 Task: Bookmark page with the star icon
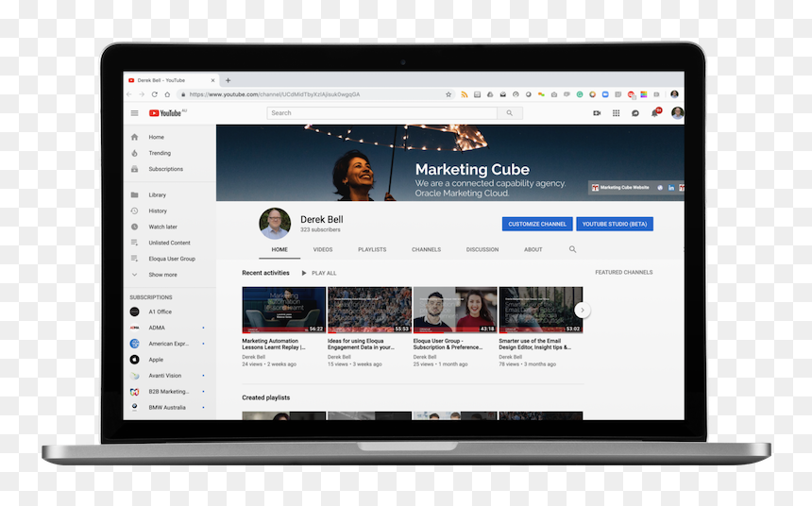[x=448, y=94]
